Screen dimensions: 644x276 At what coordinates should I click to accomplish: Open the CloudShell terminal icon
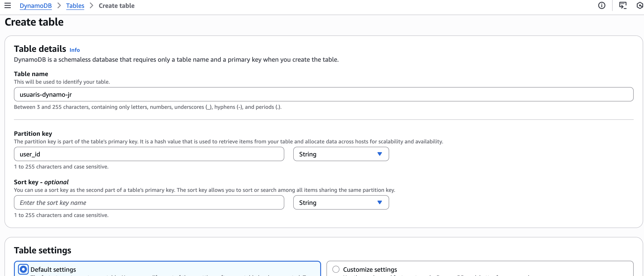(x=622, y=5)
